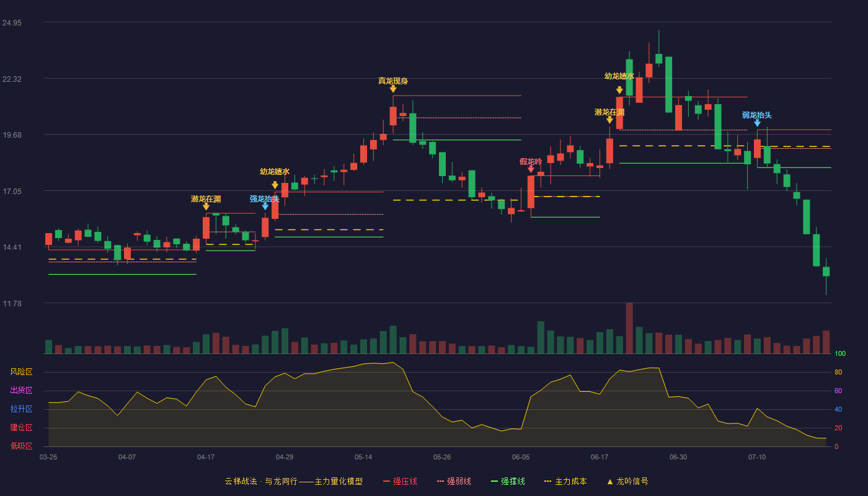Click the 60 indicator axis value
The height and width of the screenshot is (496, 868).
[x=838, y=391]
